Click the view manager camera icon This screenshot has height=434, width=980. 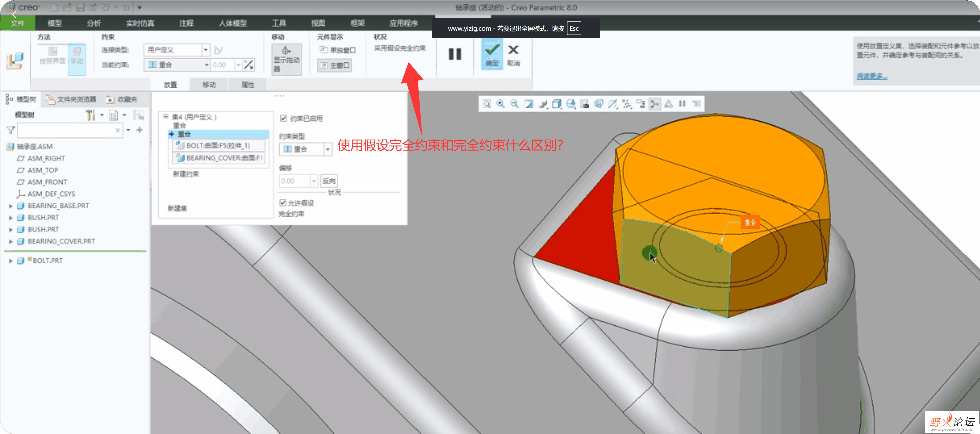click(585, 104)
